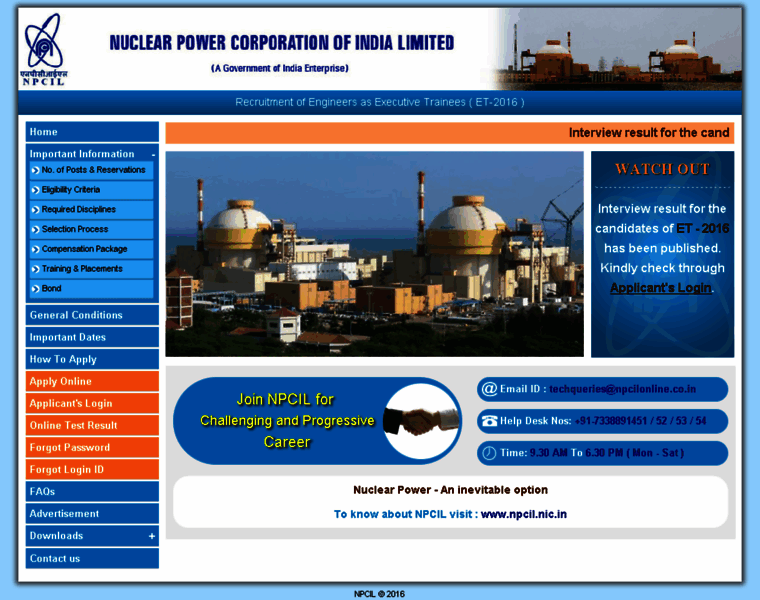This screenshot has height=600, width=760.
Task: Click arrow icon beside Bond
Action: [35, 289]
